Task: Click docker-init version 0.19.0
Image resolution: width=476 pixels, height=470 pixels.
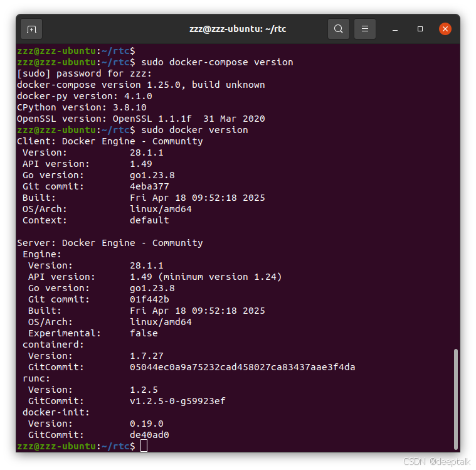Action: tap(147, 424)
